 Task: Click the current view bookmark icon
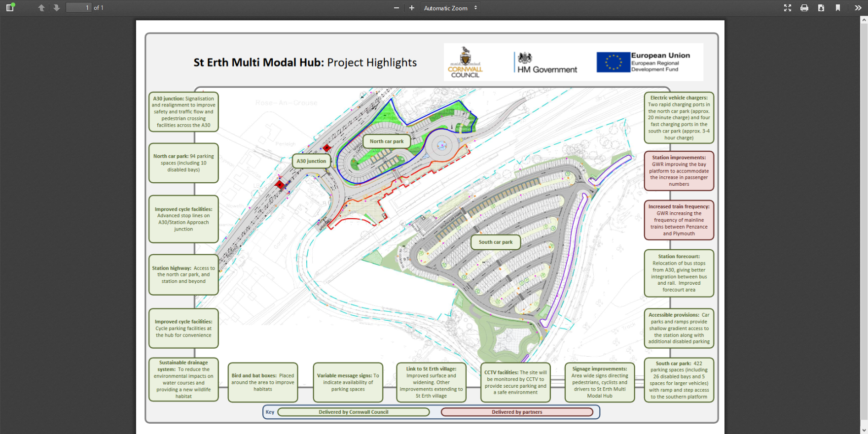point(838,8)
